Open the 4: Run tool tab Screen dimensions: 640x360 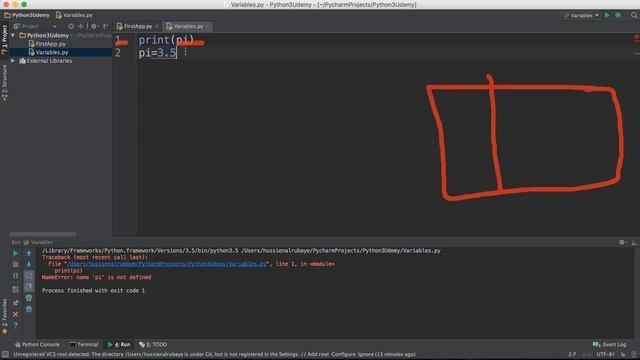click(x=119, y=344)
